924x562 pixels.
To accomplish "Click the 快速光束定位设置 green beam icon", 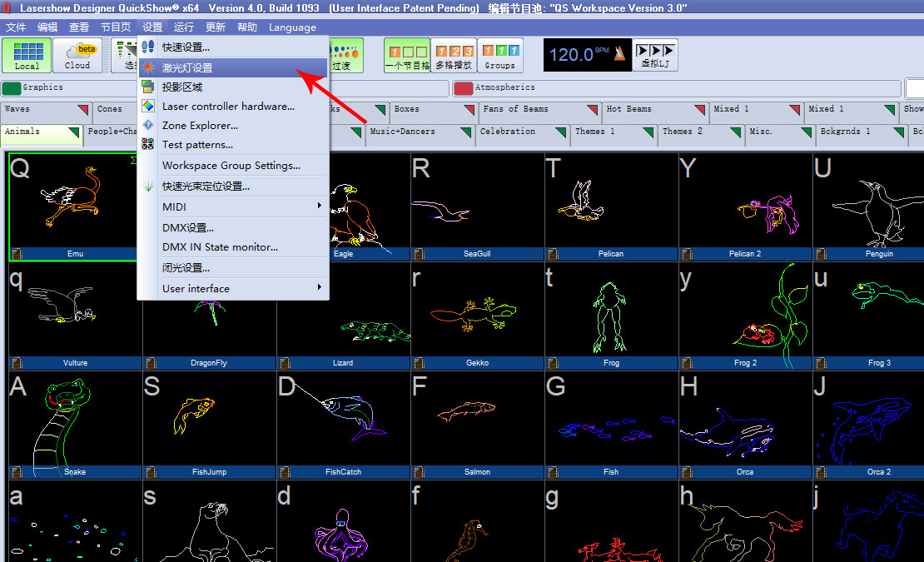I will pyautogui.click(x=148, y=187).
